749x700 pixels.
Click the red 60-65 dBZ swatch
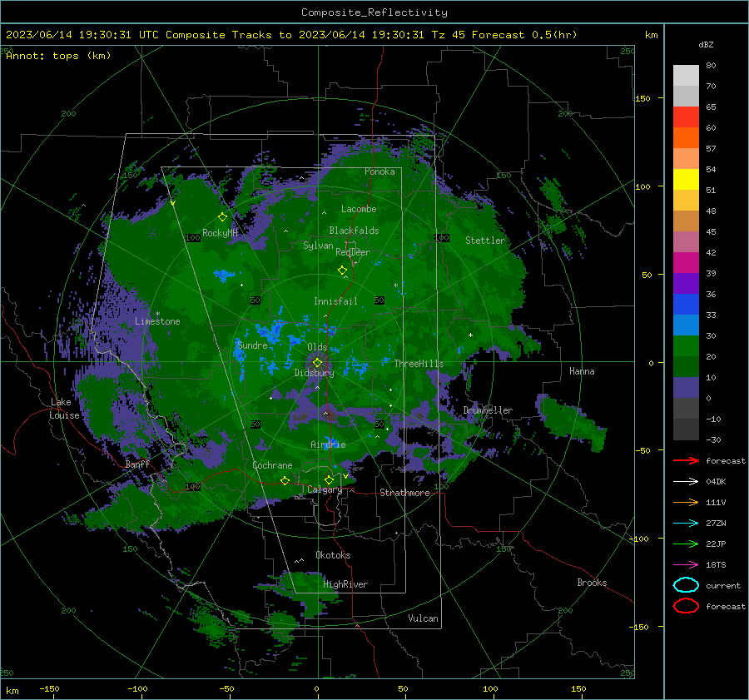coord(686,117)
